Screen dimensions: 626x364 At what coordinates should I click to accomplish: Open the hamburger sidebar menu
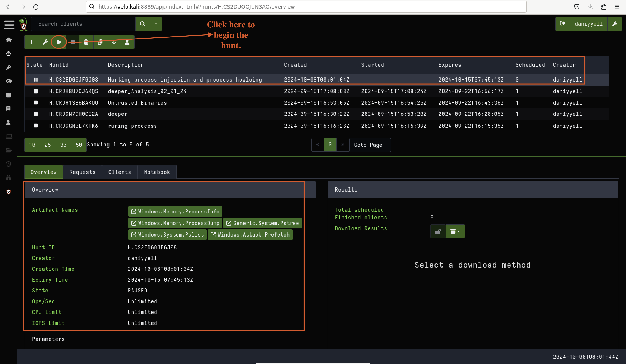click(9, 25)
